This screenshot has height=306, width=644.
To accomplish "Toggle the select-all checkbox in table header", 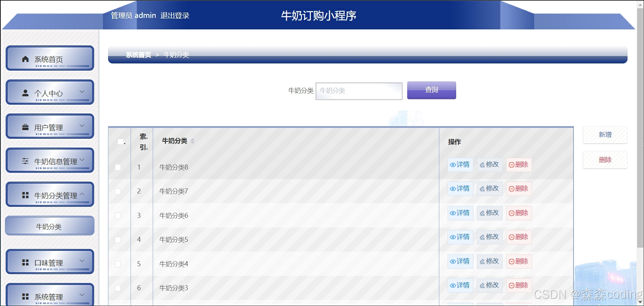I will pos(121,142).
